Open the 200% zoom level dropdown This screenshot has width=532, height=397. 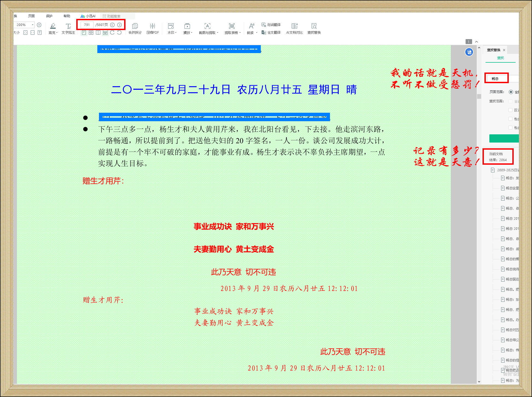[x=33, y=25]
